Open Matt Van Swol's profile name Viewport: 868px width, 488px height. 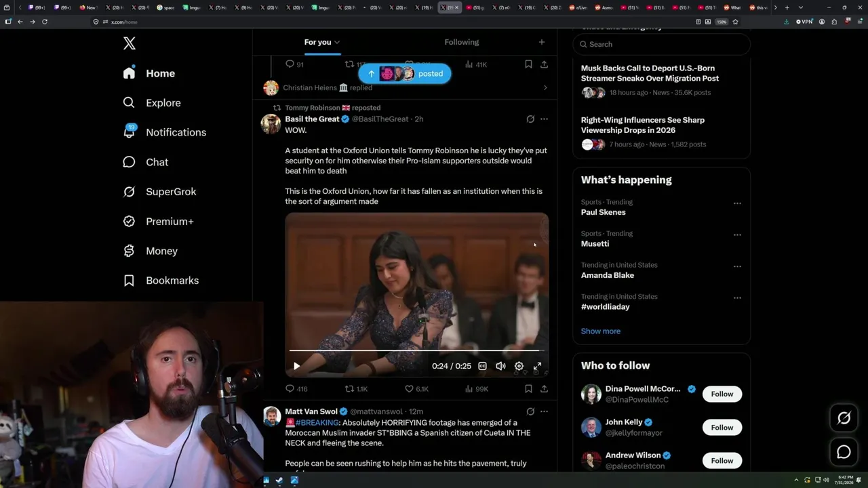pyautogui.click(x=311, y=411)
